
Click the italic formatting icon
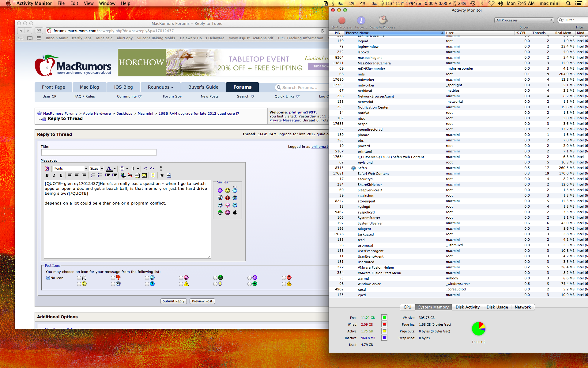coord(54,175)
